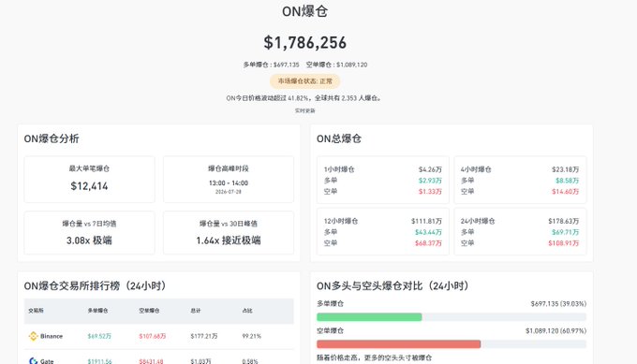Click the 空单爆仓 table column header
637x364 pixels.
[149, 311]
